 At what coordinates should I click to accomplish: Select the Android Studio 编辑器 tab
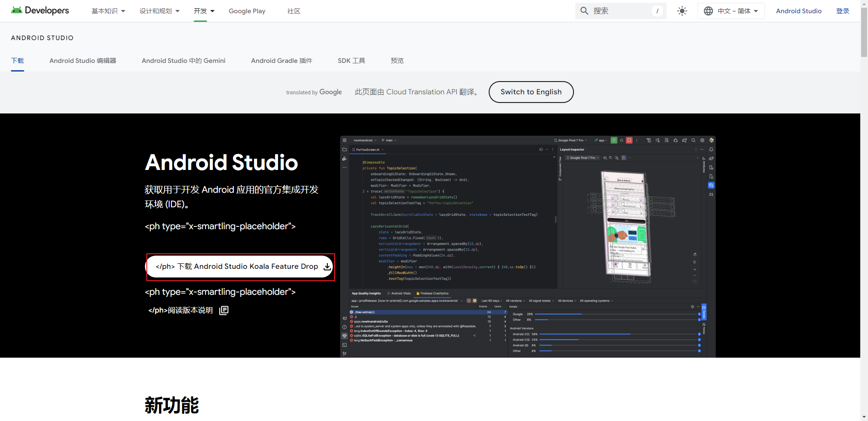coord(83,61)
